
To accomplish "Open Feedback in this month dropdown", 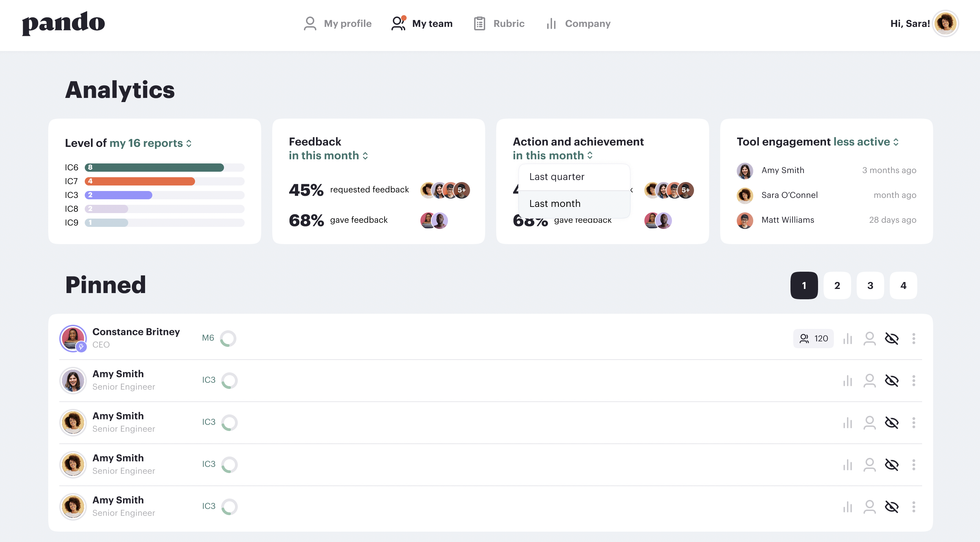I will pyautogui.click(x=328, y=155).
